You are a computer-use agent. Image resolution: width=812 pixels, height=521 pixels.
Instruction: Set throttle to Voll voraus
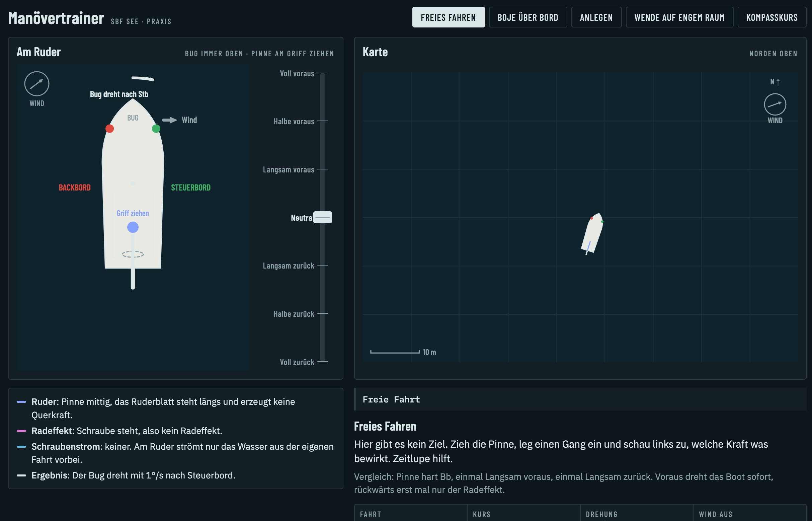pos(297,73)
